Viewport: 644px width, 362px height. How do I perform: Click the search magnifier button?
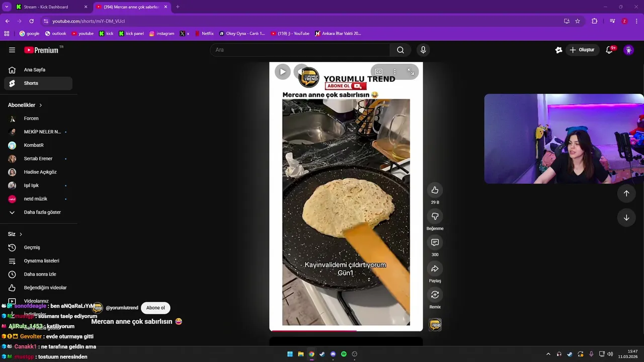tap(400, 50)
